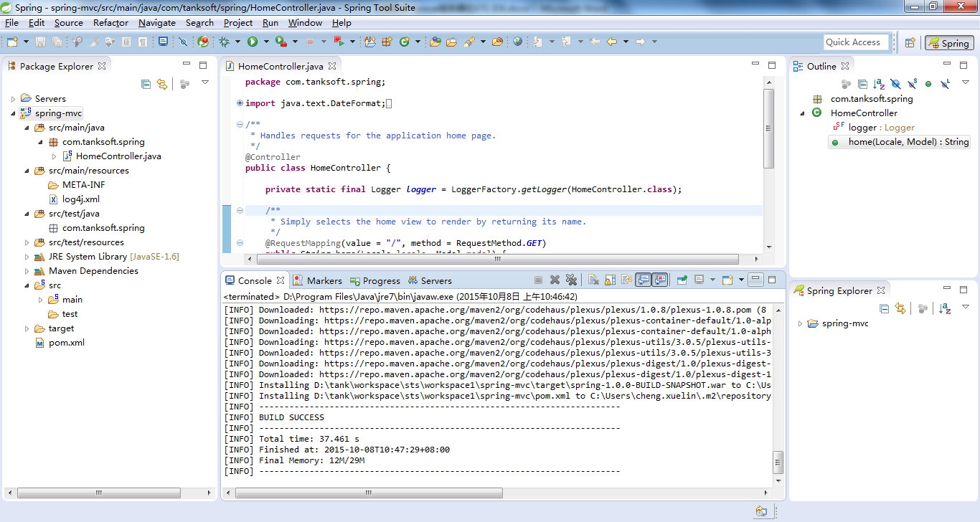Viewport: 980px width, 522px height.
Task: Click the Open Type toolbar icon
Action: 435,42
